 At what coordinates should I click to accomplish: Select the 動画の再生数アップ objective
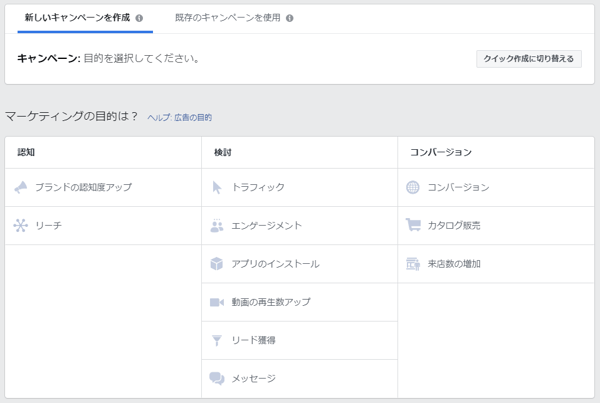(x=270, y=302)
